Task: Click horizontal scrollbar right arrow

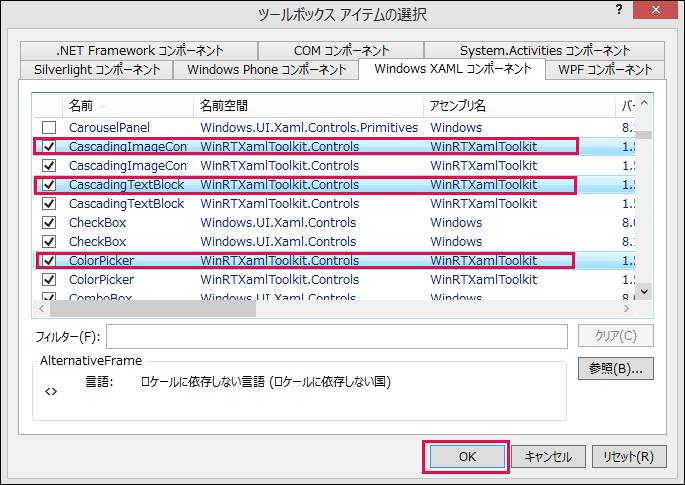Action: 626,308
